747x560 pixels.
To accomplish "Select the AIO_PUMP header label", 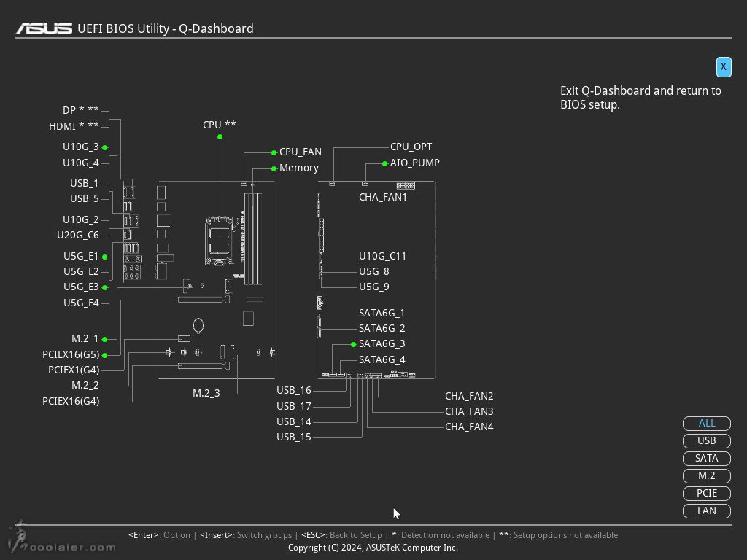I will (415, 163).
